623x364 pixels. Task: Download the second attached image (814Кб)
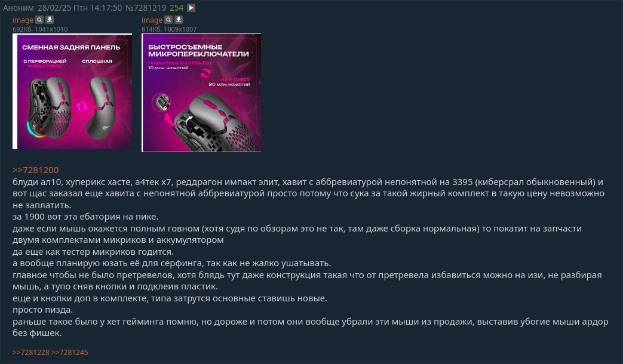coord(179,20)
